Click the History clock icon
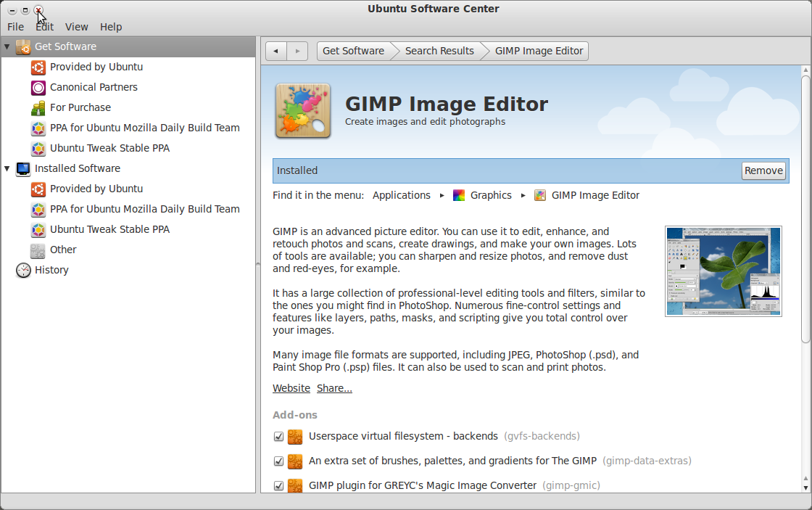 (x=23, y=271)
